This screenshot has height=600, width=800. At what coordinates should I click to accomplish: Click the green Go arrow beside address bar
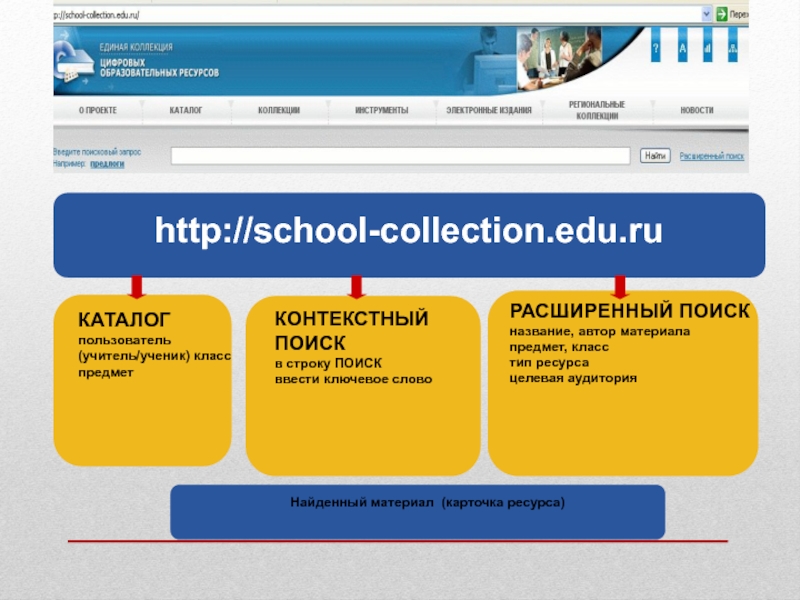pos(721,14)
